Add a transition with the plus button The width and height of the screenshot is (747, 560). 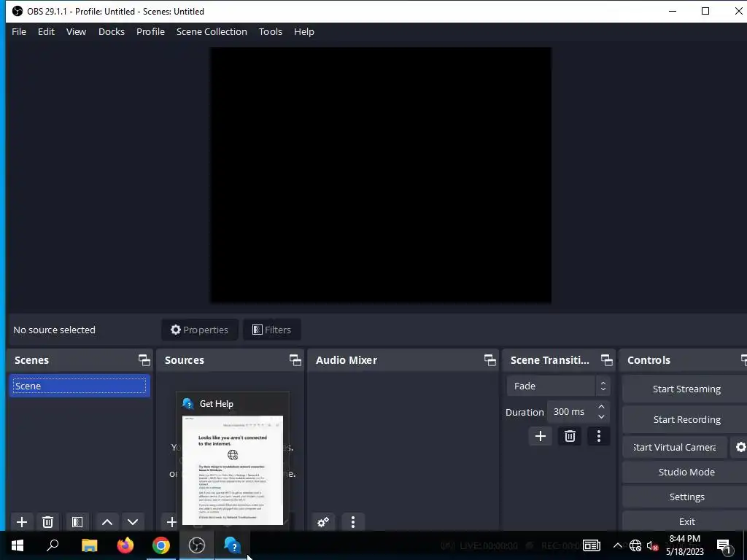pyautogui.click(x=541, y=436)
